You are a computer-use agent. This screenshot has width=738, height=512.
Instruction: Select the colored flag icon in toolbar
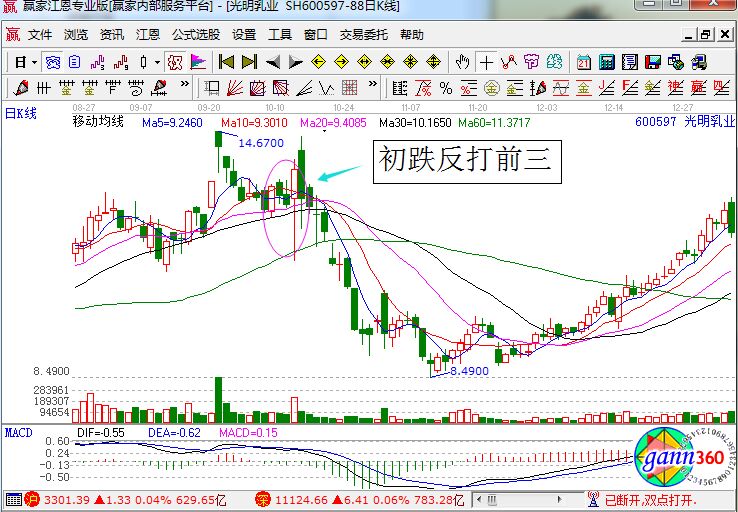(197, 62)
